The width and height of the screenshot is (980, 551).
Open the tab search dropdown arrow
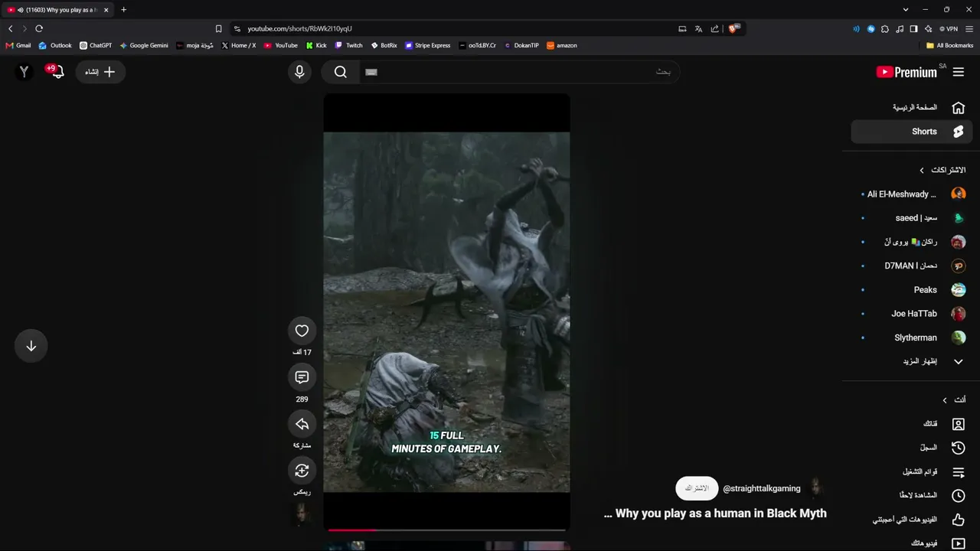tap(906, 10)
